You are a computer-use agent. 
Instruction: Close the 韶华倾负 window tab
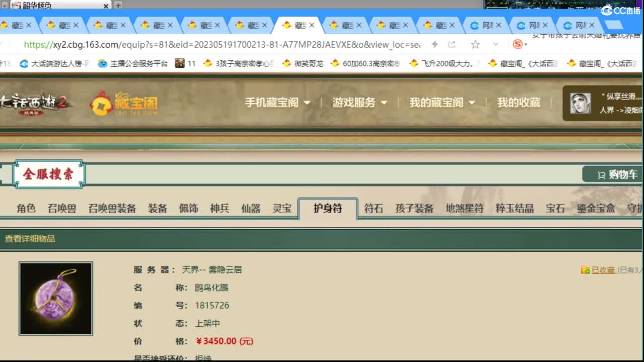click(x=106, y=6)
